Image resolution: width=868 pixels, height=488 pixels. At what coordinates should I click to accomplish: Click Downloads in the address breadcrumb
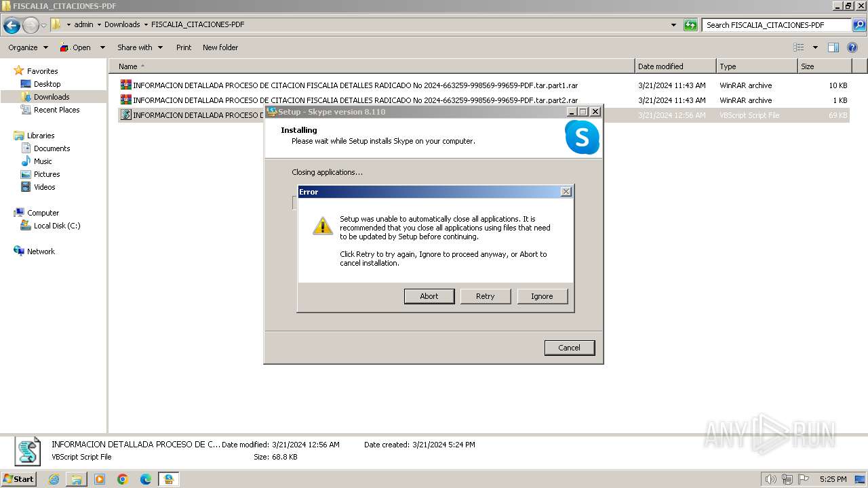[122, 24]
